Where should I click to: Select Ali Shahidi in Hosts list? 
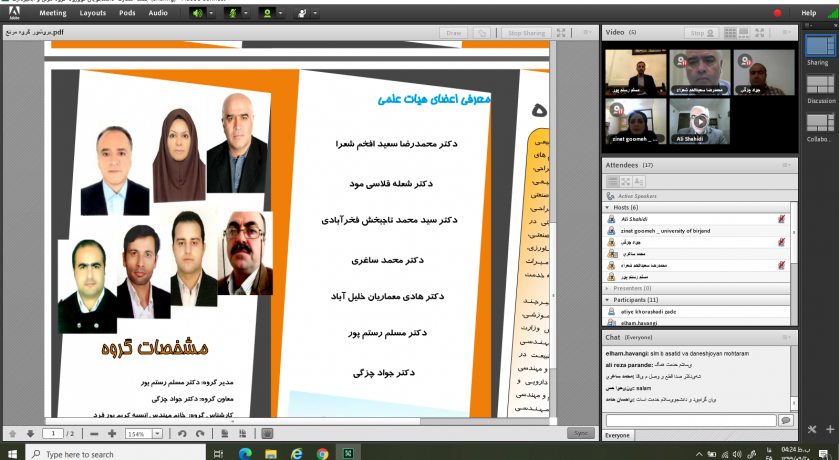pyautogui.click(x=697, y=219)
